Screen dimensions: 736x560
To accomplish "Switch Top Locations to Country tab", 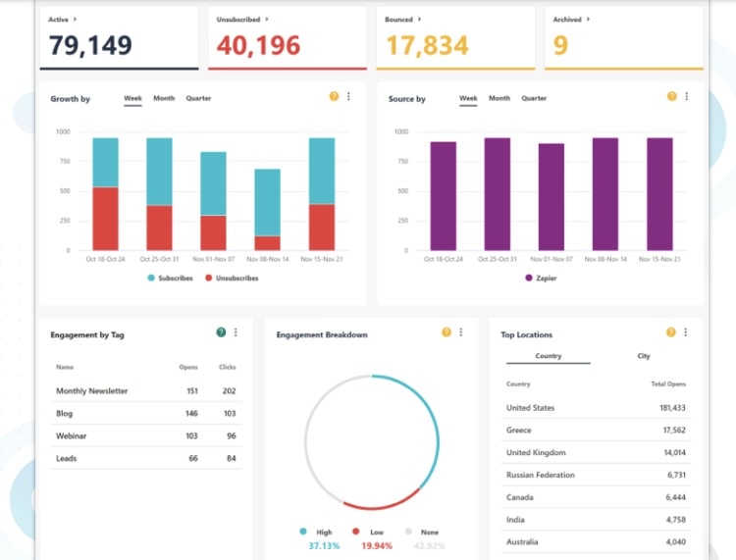I will pos(549,356).
